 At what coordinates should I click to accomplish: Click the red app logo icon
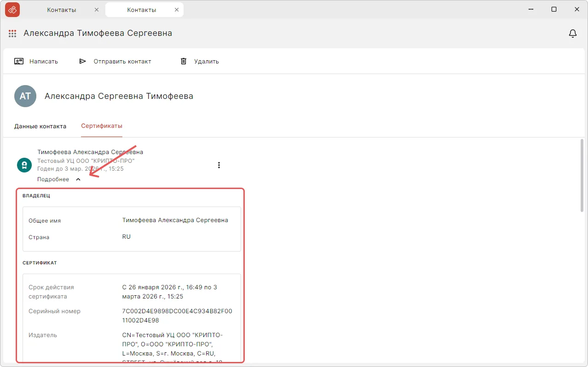coord(12,10)
